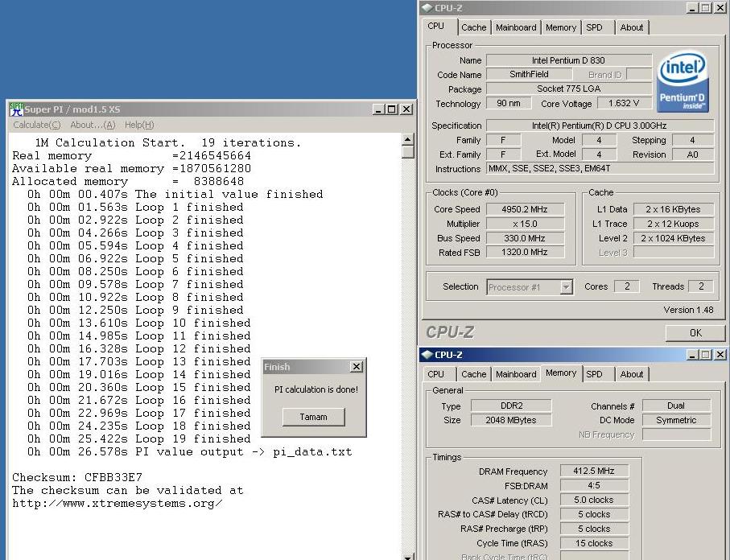Click the L1 Data value 2 x 16 KBytes
Screen dimensions: 730x560
pos(673,209)
